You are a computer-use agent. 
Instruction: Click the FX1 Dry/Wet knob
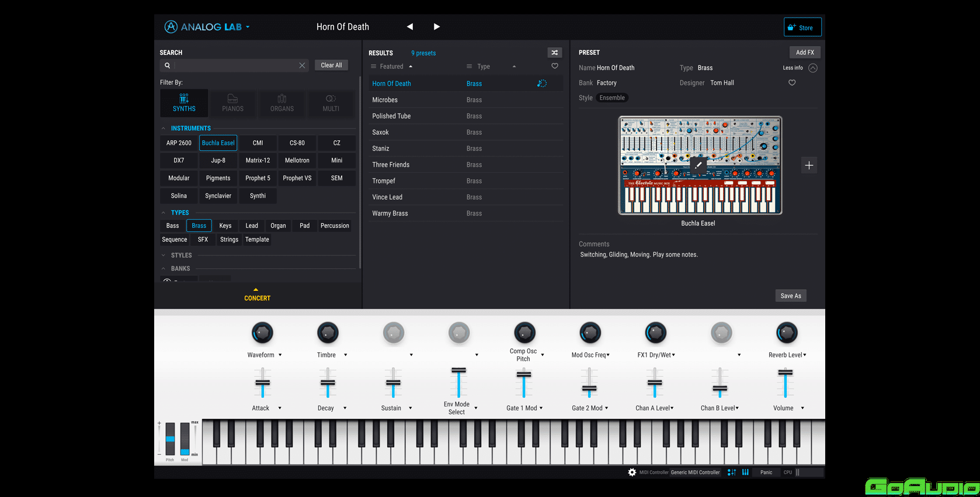pos(655,333)
